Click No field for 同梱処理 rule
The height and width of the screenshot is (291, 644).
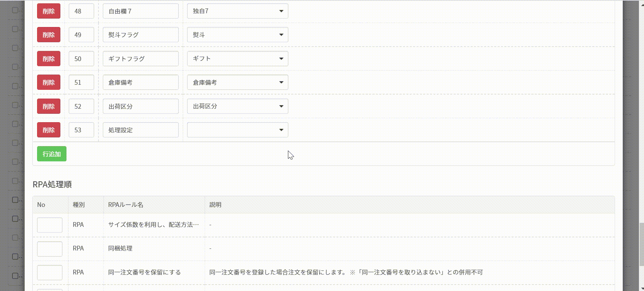click(x=50, y=249)
